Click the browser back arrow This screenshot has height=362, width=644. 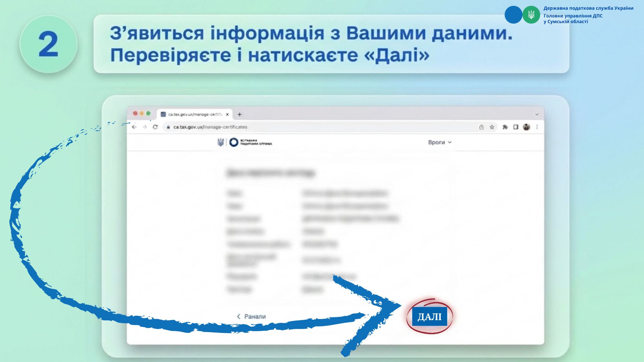pyautogui.click(x=134, y=127)
